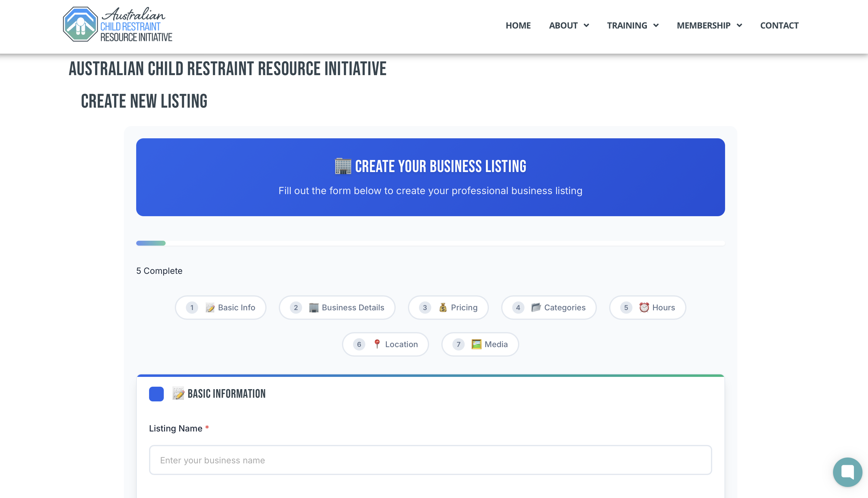
Task: Go to the Business Details step
Action: (x=337, y=308)
